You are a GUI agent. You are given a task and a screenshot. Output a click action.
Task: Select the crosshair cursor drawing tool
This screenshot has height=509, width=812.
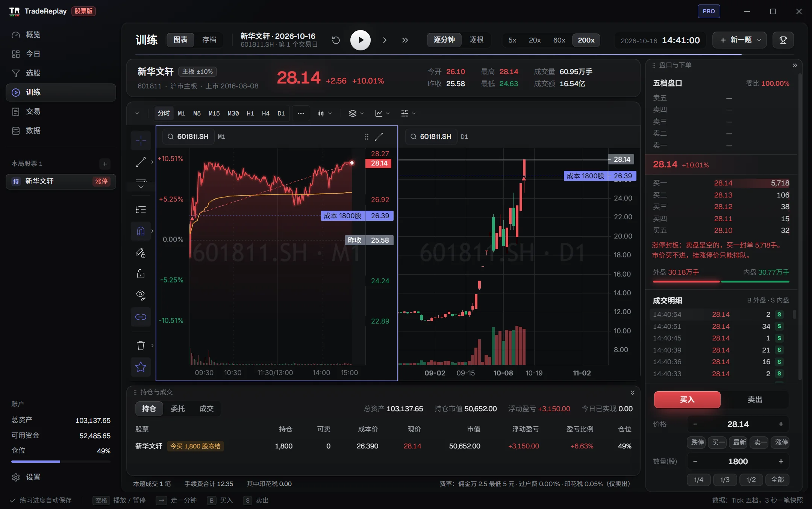click(x=141, y=141)
